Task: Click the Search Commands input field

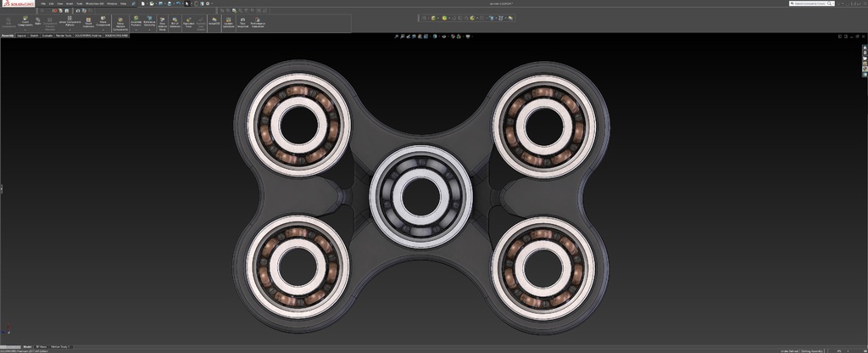Action: 811,3
